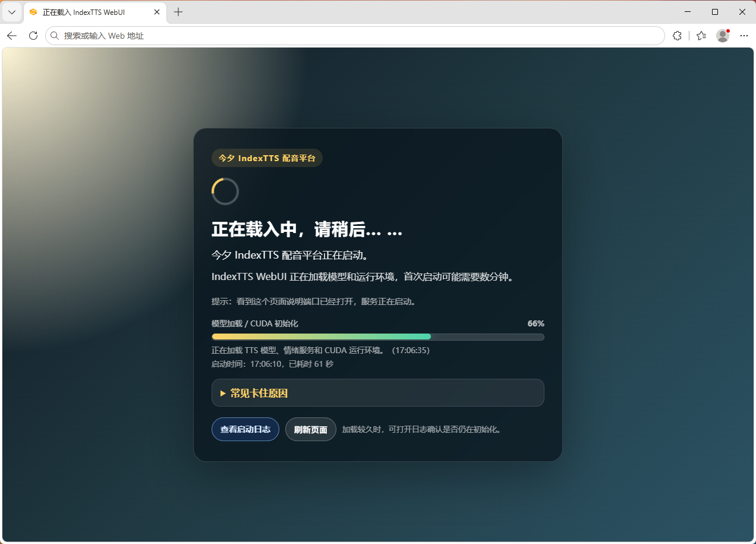Click the 今夕 IndexTTS 配音平台正在启动 line
Image resolution: width=756 pixels, height=544 pixels.
(x=291, y=255)
